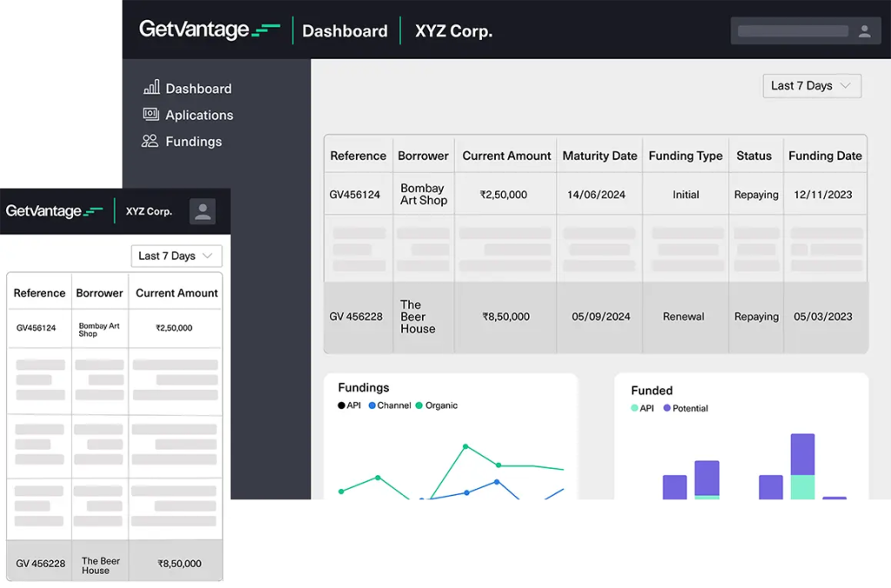Viewport: 891px width, 588px height.
Task: Click funding date 12/11/2023
Action: pyautogui.click(x=823, y=194)
